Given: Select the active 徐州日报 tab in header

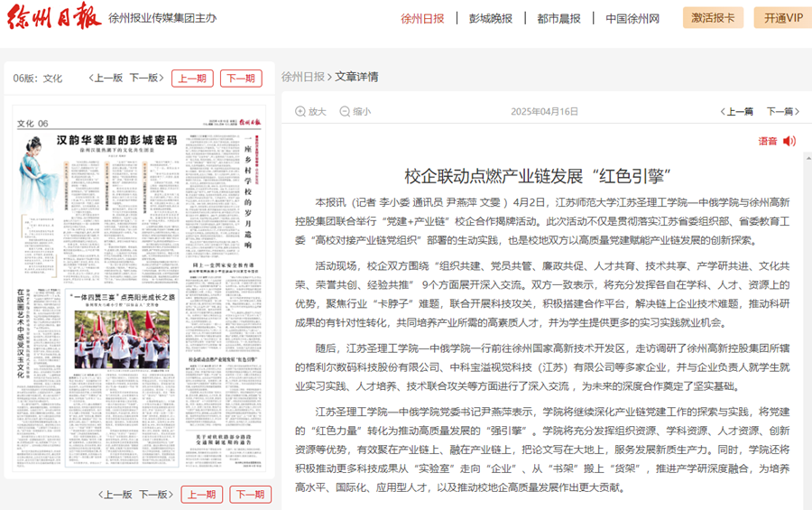Looking at the screenshot, I should (x=422, y=18).
